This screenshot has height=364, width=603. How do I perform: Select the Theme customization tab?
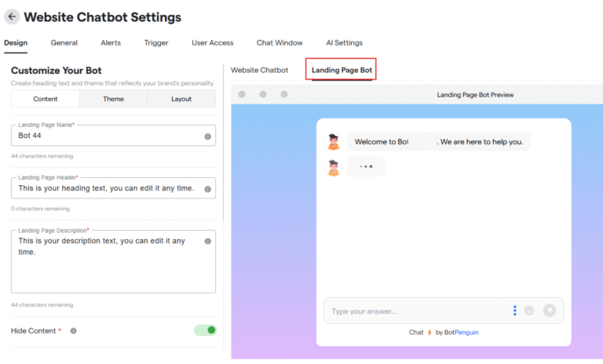coord(113,99)
